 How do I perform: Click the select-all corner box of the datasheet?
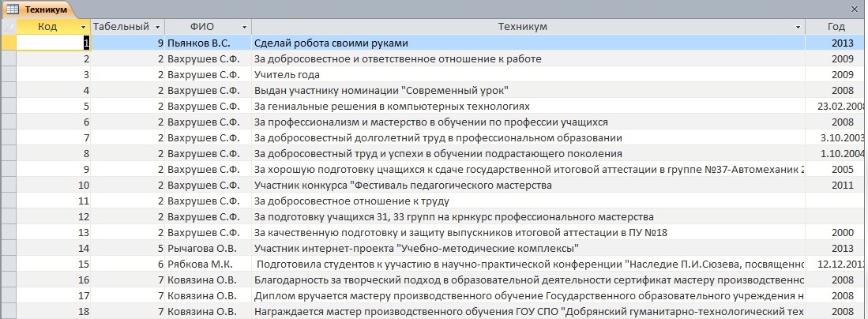click(x=9, y=27)
